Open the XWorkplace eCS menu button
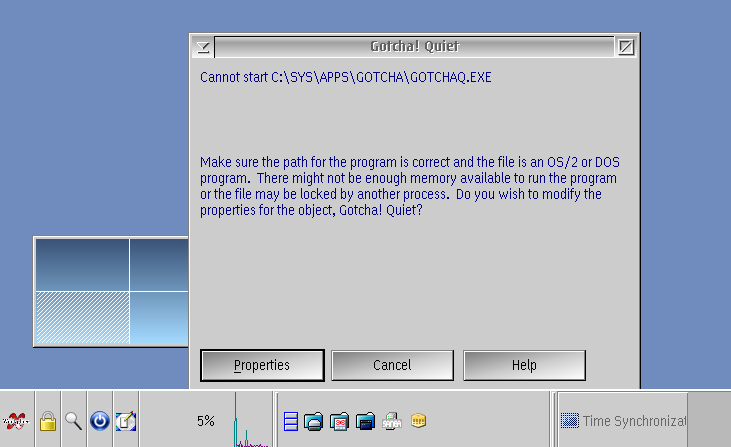This screenshot has height=447, width=731. pos(16,421)
